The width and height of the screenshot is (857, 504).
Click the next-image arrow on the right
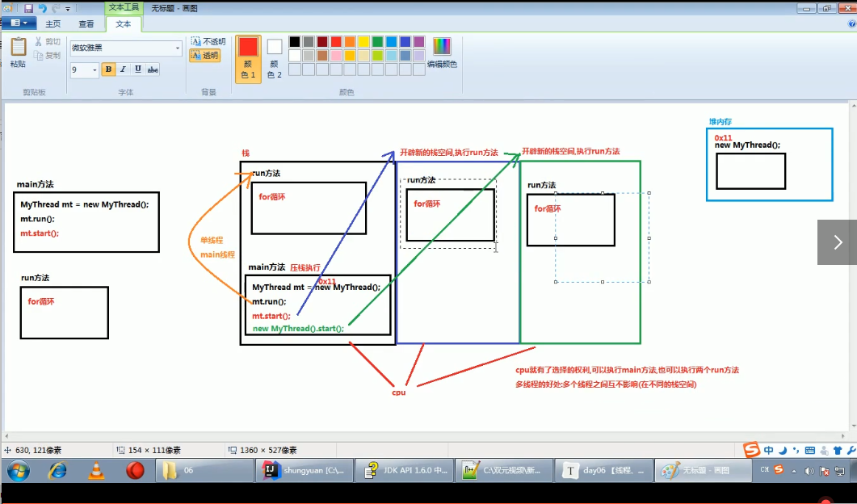838,242
